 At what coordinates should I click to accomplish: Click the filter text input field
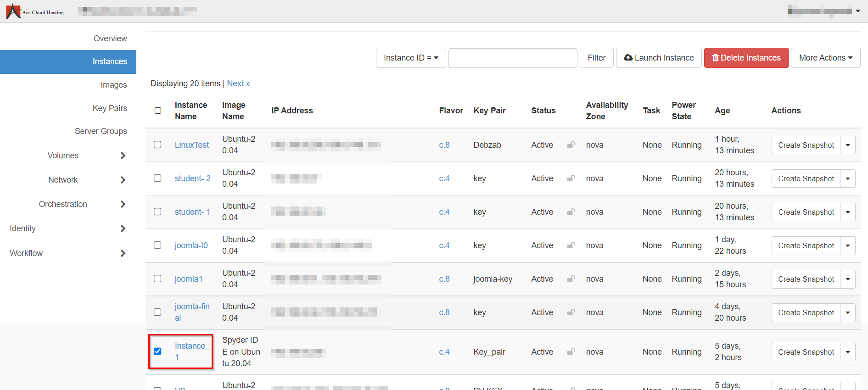point(512,58)
